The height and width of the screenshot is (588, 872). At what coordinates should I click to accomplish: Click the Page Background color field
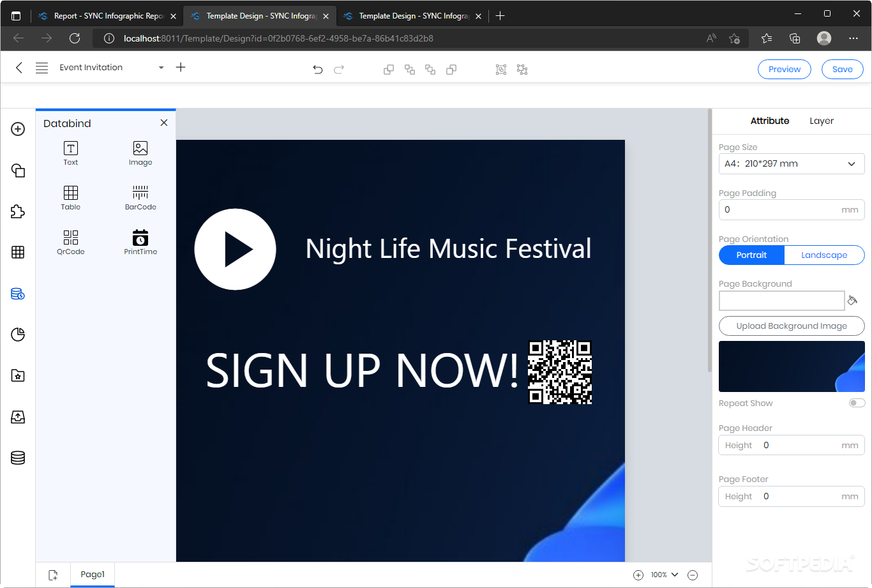pos(781,301)
